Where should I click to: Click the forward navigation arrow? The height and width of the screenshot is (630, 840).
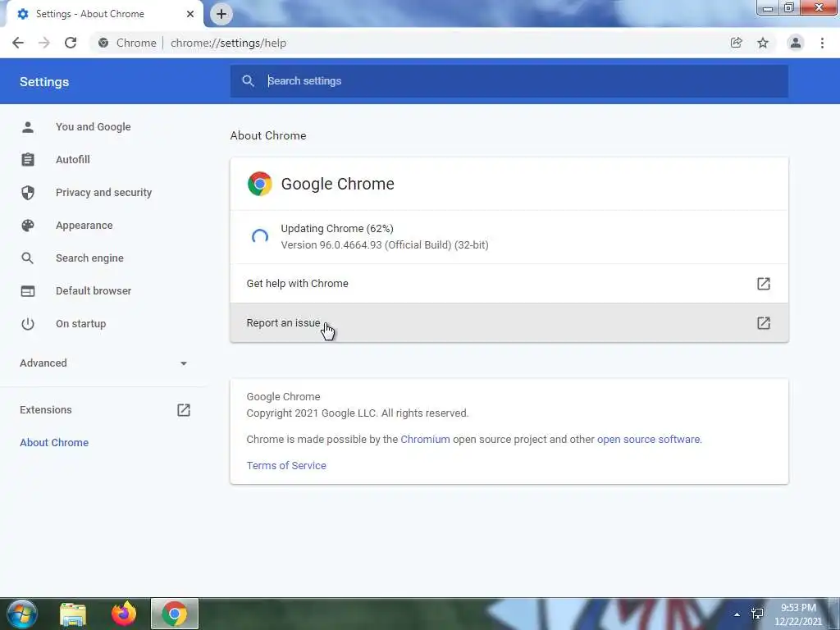[44, 43]
